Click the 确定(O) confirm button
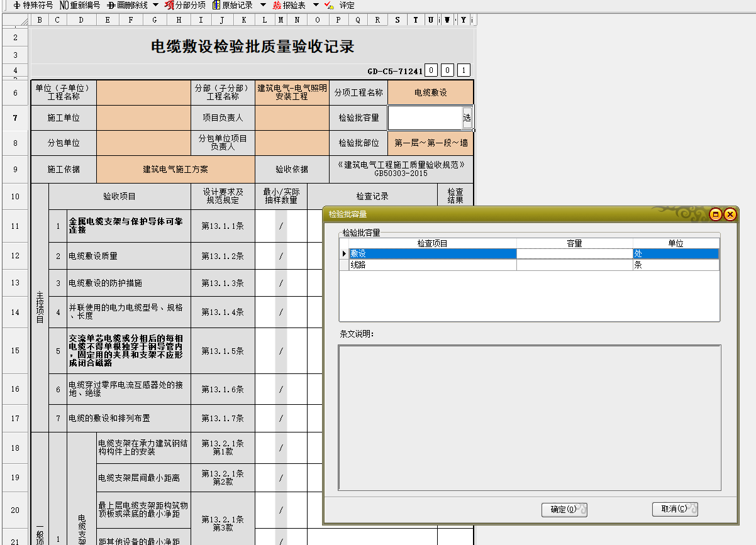 [x=564, y=509]
